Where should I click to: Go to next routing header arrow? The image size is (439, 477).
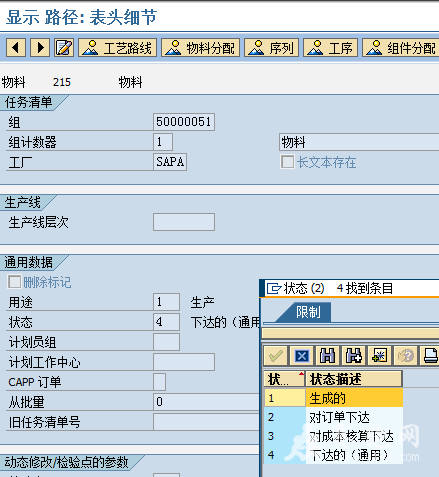pyautogui.click(x=40, y=48)
